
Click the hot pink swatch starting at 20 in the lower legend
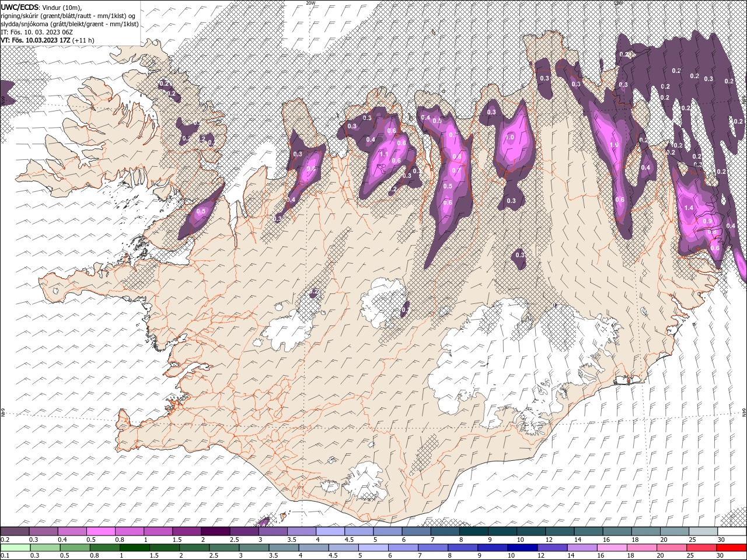pos(672,548)
